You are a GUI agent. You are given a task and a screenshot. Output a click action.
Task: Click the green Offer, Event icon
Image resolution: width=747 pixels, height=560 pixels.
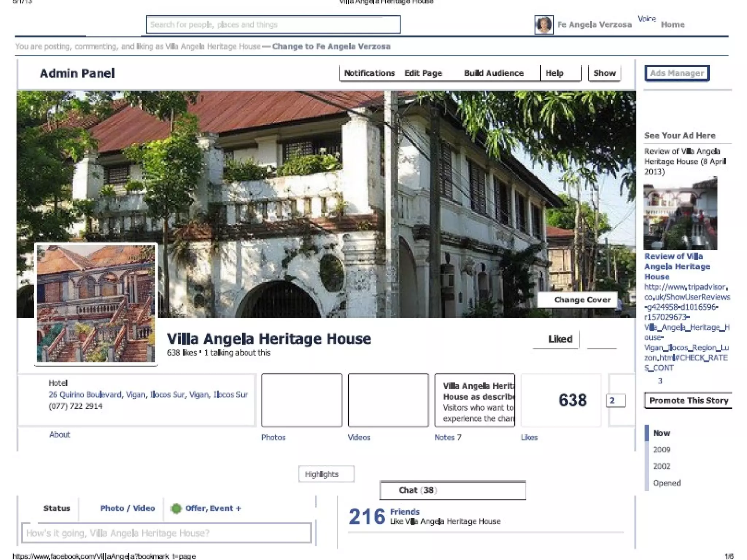176,508
